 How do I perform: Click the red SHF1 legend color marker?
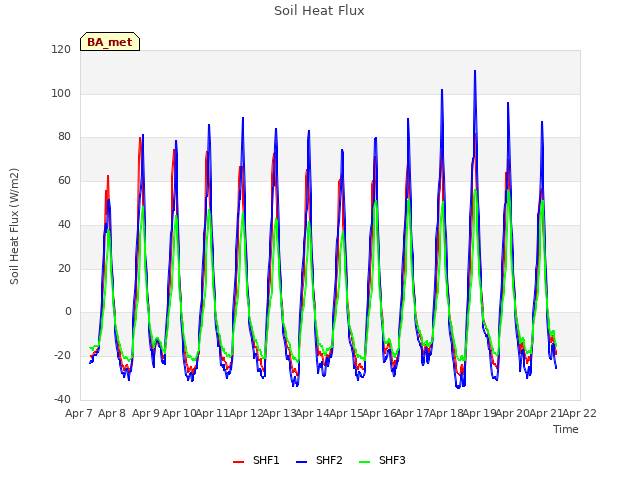238,462
